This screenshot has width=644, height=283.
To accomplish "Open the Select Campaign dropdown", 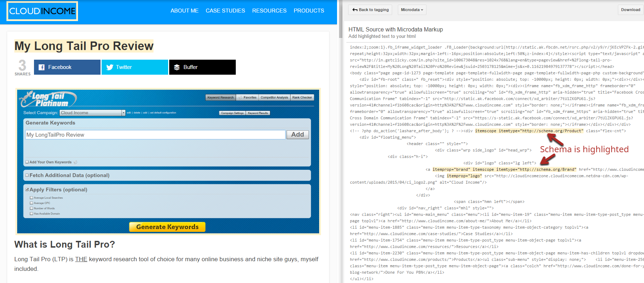I will [x=92, y=113].
